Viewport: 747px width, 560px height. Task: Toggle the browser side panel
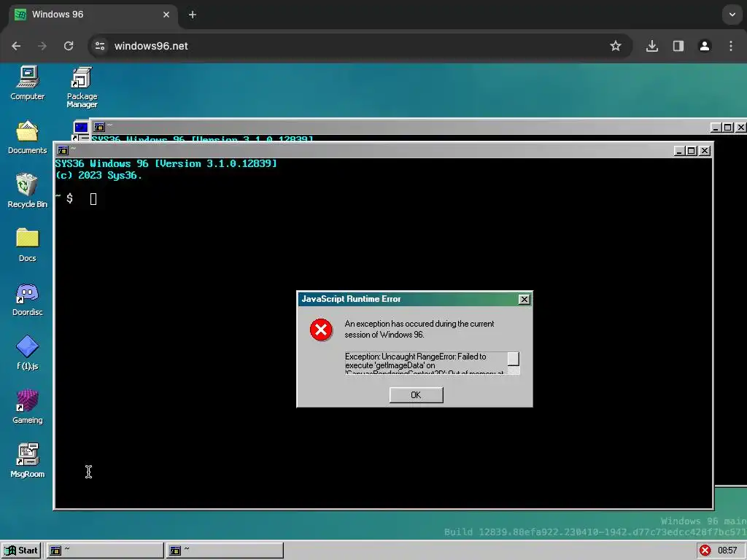click(x=678, y=46)
